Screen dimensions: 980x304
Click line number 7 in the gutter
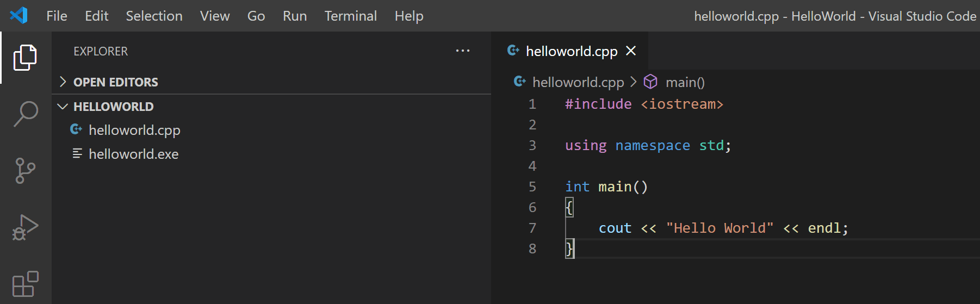click(532, 228)
